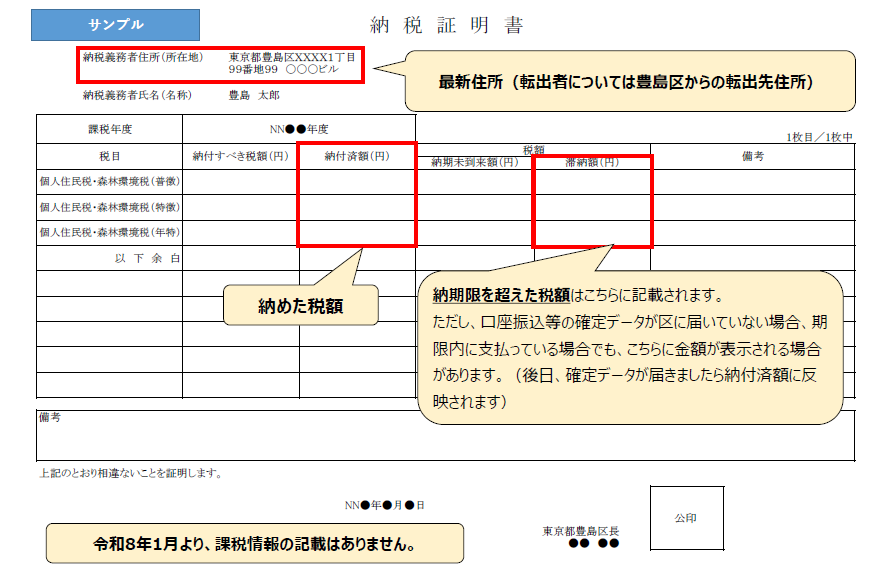Click the 公印 seal box
Viewport: 887px width, 573px height.
click(x=687, y=518)
